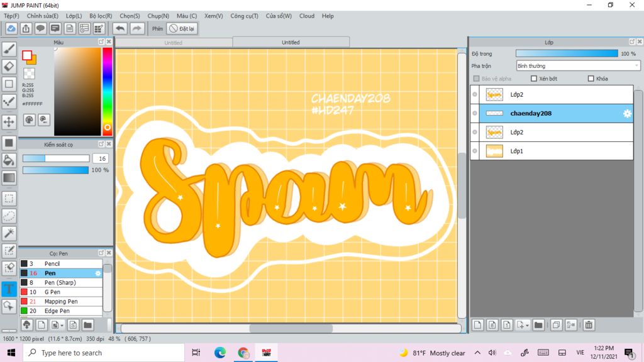This screenshot has width=644, height=362.
Task: Select the G Pen brush
Action: (61, 292)
